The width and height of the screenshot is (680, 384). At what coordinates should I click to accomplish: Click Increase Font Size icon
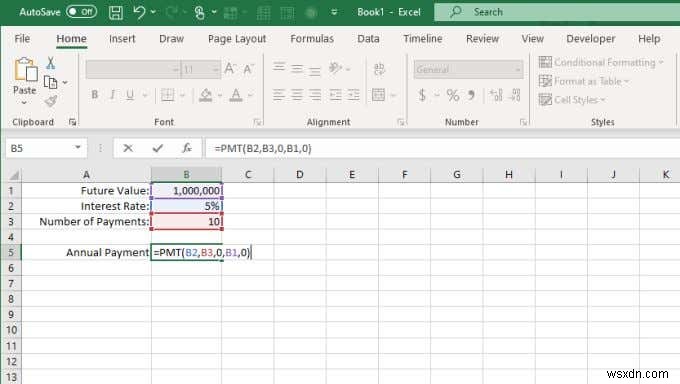(229, 68)
